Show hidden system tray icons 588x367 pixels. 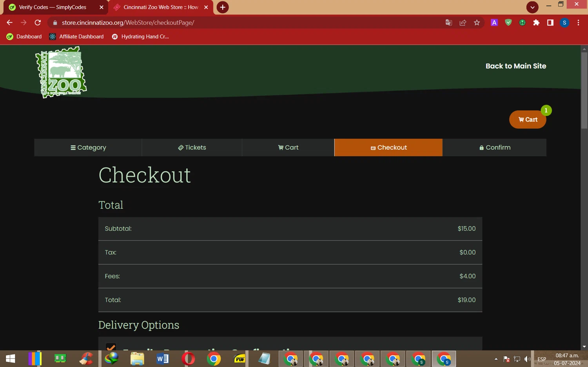click(x=496, y=359)
